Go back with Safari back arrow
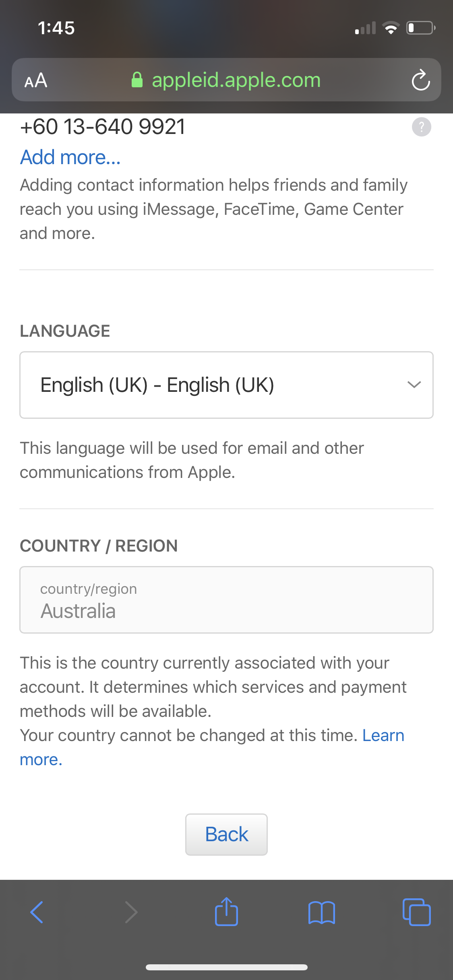The image size is (453, 980). point(37,912)
